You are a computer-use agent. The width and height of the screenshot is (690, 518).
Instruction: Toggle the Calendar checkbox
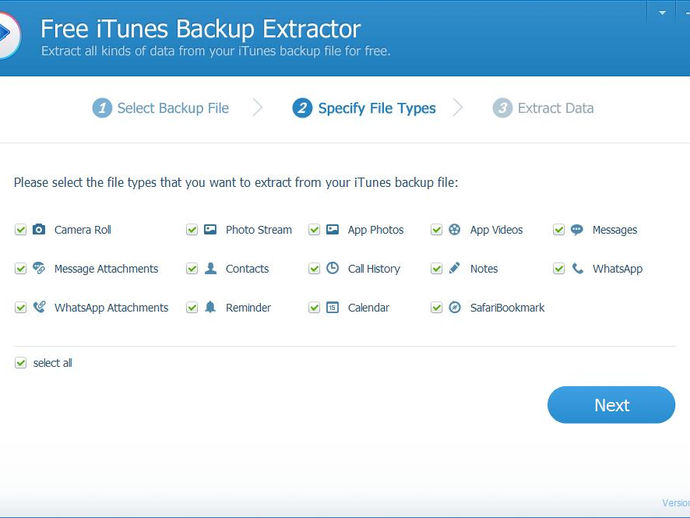coord(314,307)
